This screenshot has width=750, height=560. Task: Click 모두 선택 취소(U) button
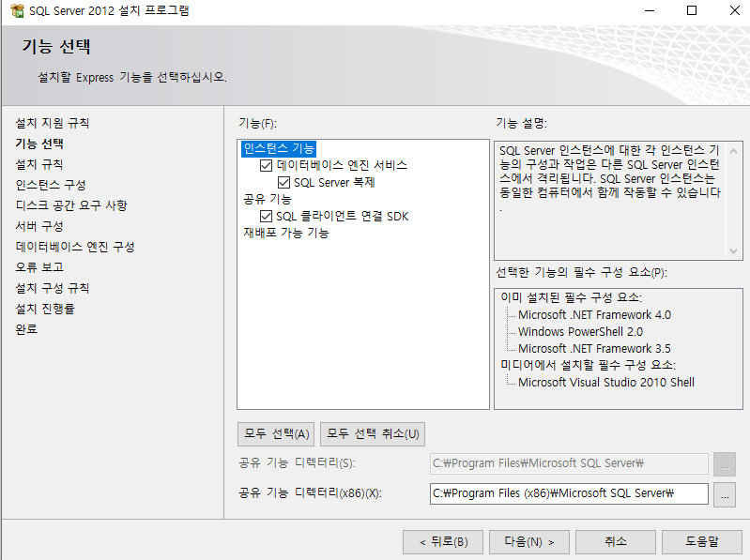point(373,434)
